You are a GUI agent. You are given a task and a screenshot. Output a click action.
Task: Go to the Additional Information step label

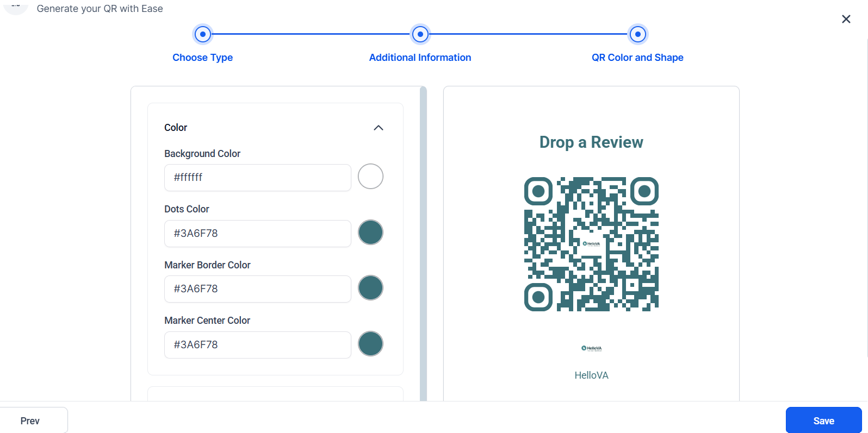tap(420, 58)
